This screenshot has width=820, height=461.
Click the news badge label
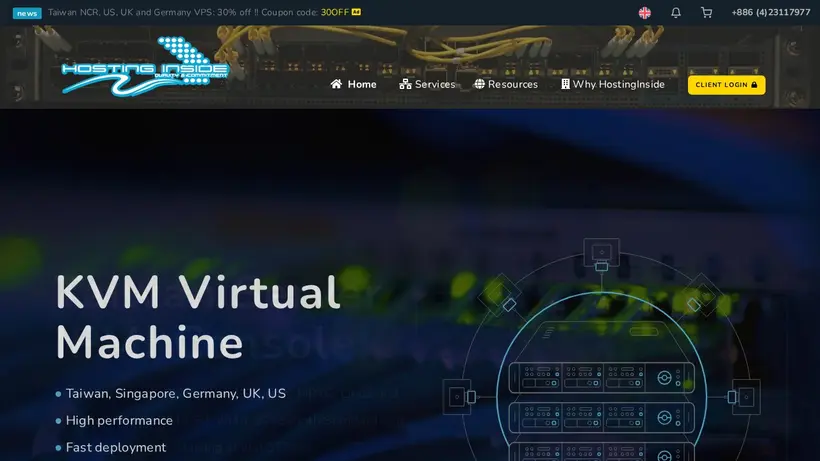click(x=27, y=13)
